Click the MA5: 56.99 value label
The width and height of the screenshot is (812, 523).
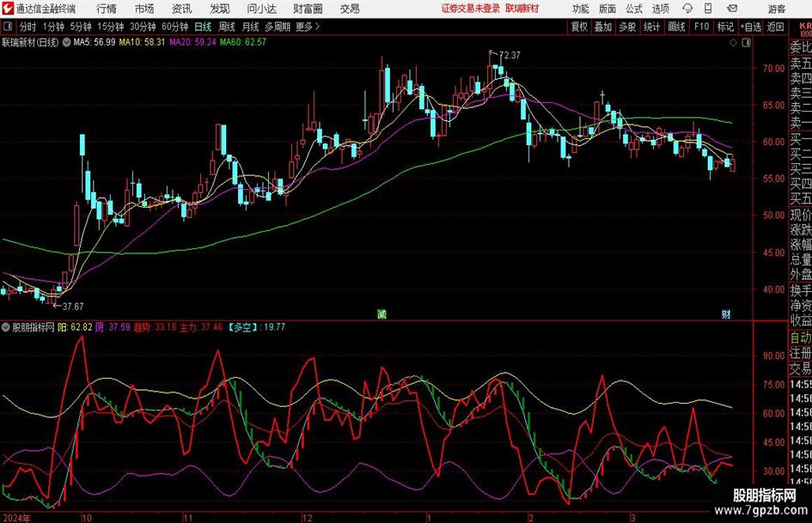click(95, 42)
